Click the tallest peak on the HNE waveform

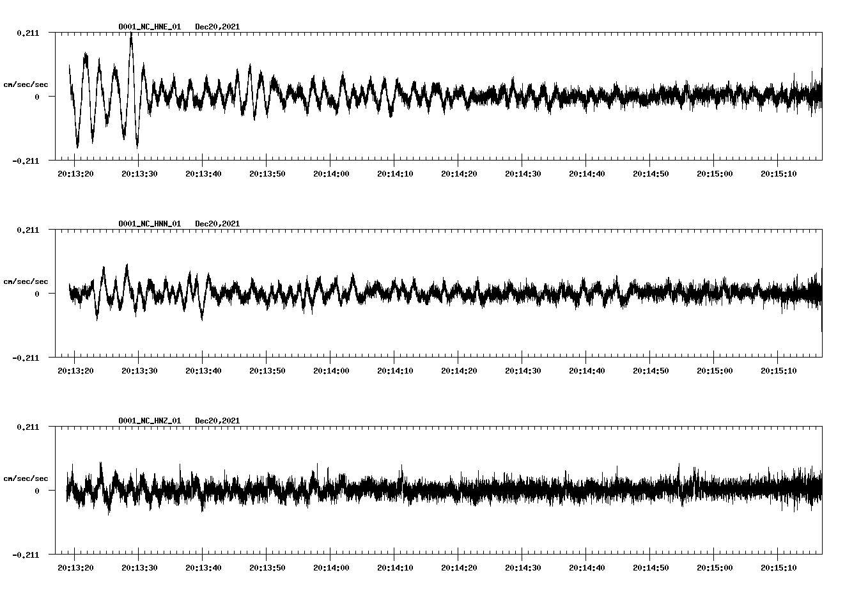coord(131,35)
